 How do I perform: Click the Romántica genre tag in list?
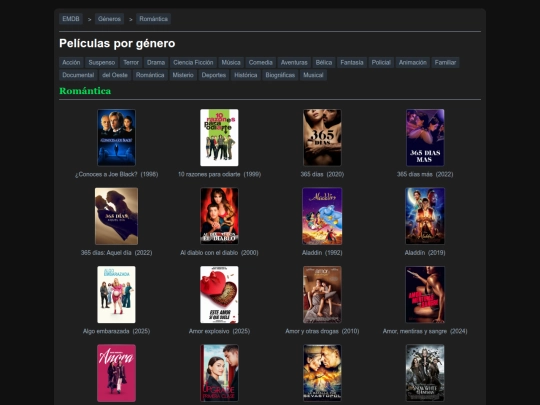click(150, 75)
